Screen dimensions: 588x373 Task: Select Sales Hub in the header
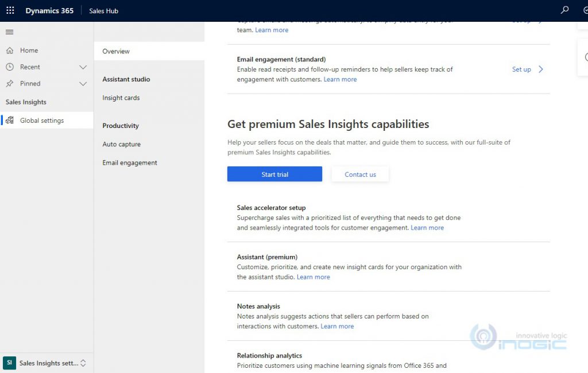point(103,10)
